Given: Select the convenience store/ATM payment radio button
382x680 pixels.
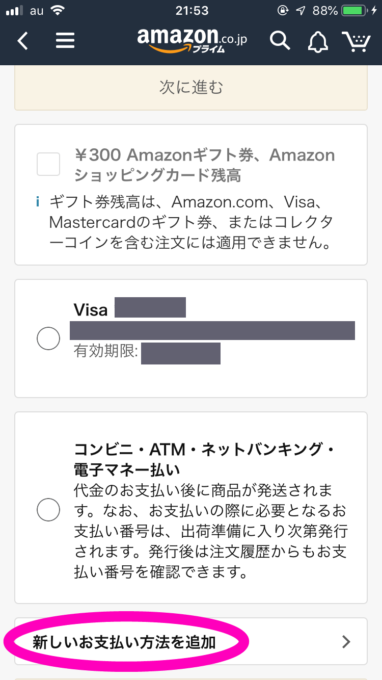Looking at the screenshot, I should [x=48, y=510].
